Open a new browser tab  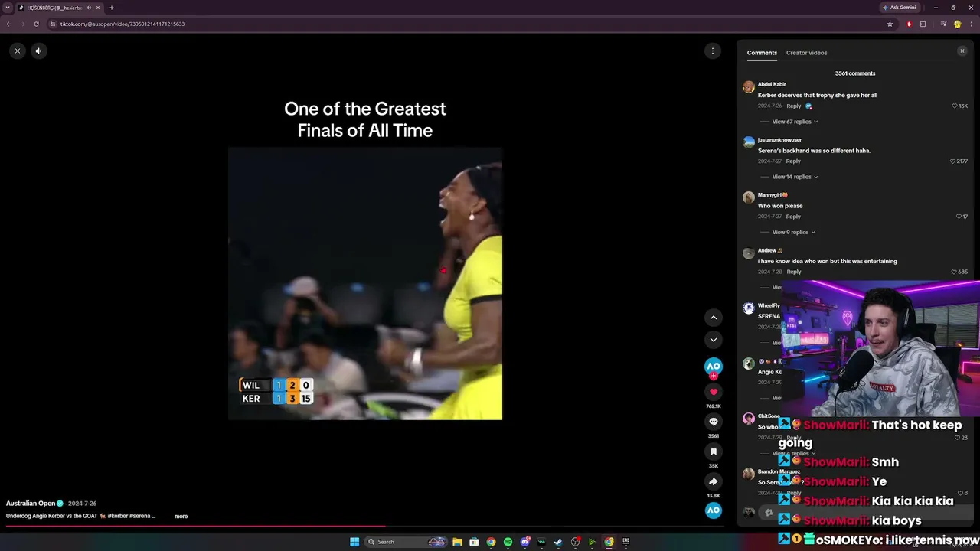111,8
